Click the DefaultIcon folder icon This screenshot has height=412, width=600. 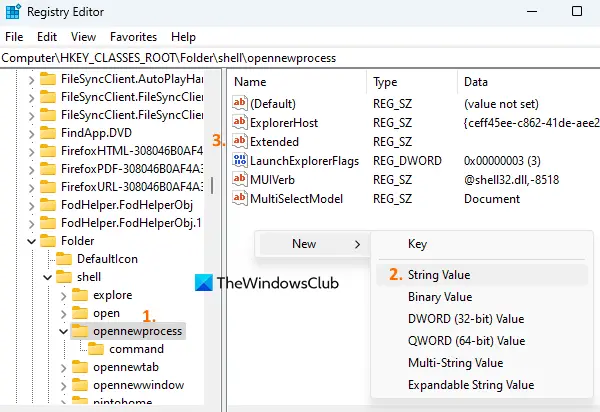tap(64, 259)
